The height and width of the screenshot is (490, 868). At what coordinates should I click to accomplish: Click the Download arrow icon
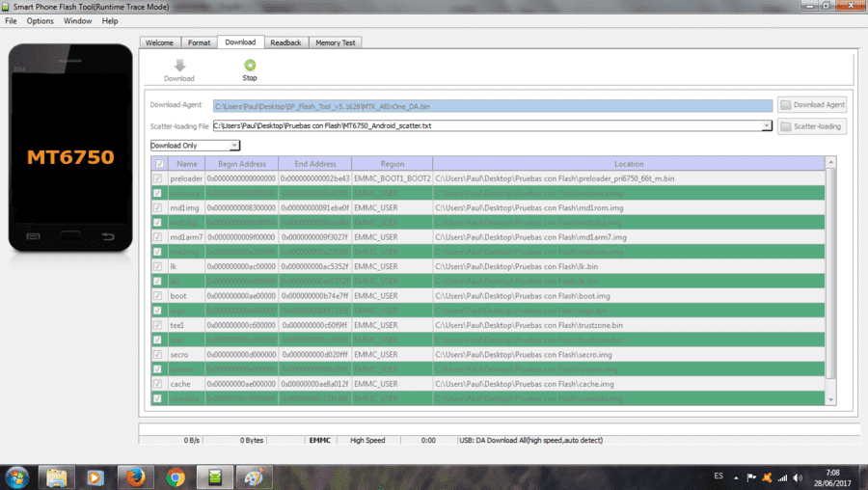179,66
